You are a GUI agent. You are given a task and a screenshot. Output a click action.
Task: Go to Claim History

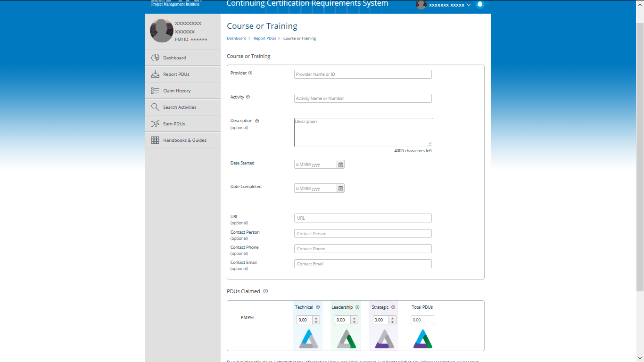coord(182,90)
